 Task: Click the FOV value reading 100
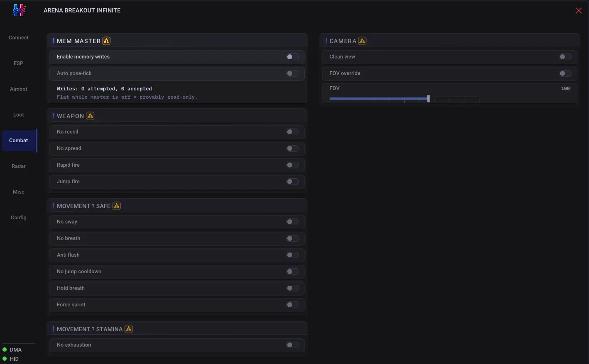[566, 88]
